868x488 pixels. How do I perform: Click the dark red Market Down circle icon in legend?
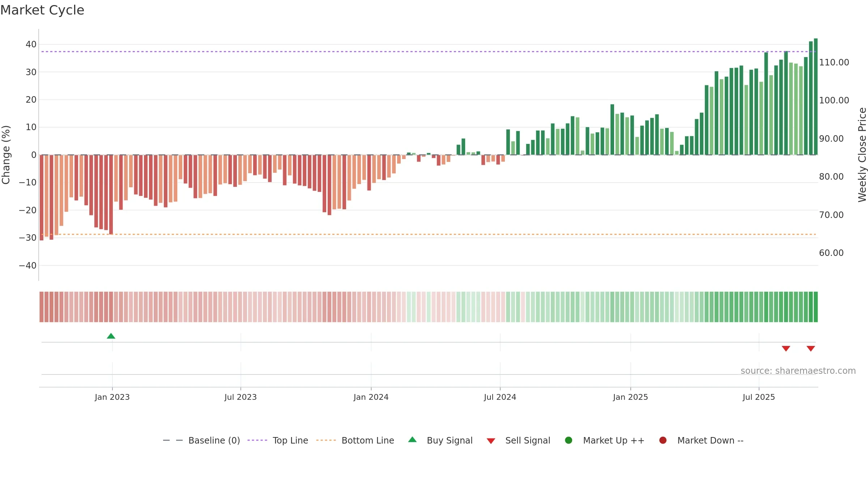tap(663, 440)
